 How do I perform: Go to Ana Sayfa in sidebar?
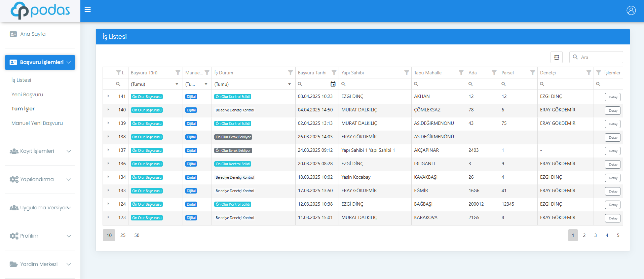tap(33, 34)
